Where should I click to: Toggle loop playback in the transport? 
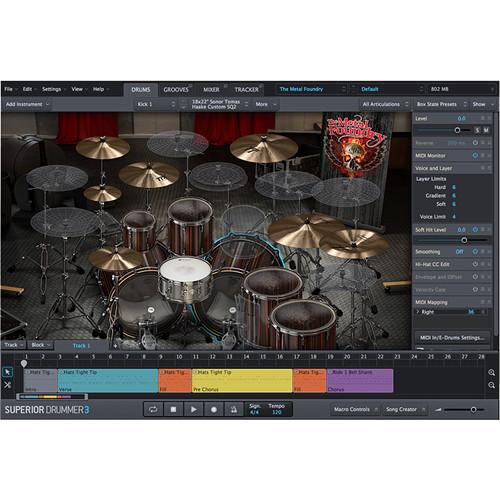153,409
